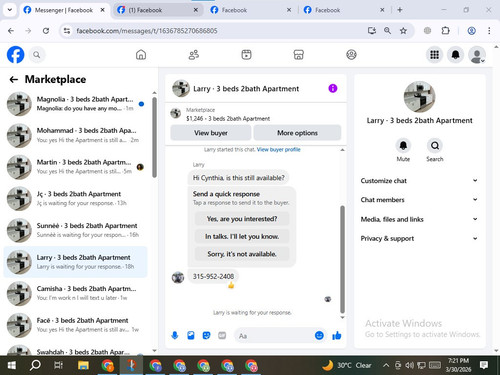Open the Groups icon in navigation
The width and height of the screenshot is (500, 375).
point(351,55)
